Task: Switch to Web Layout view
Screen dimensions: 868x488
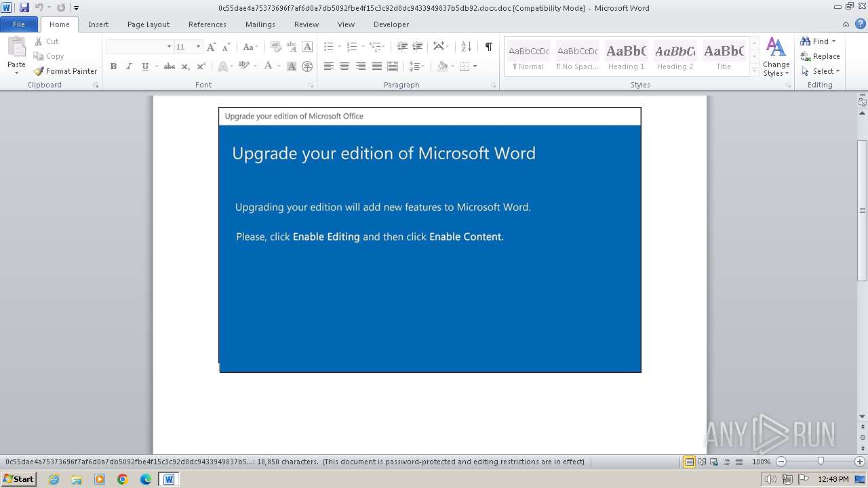Action: point(714,462)
